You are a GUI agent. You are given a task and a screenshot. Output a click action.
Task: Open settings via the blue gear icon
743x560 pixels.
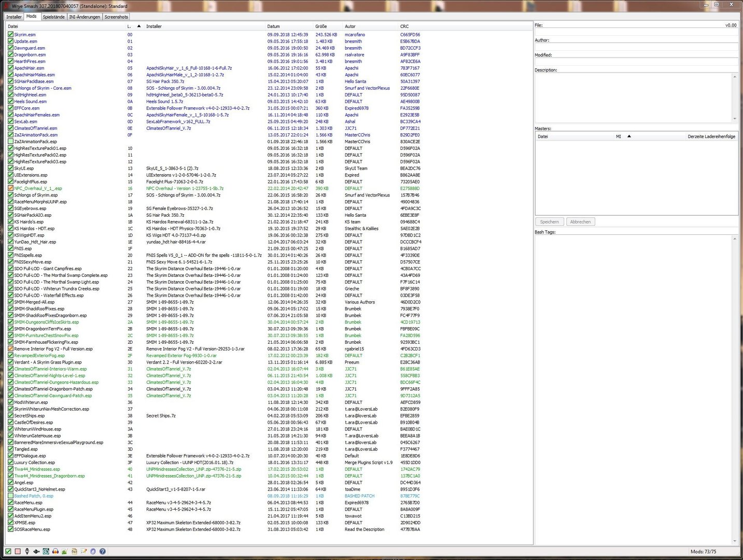(93, 551)
